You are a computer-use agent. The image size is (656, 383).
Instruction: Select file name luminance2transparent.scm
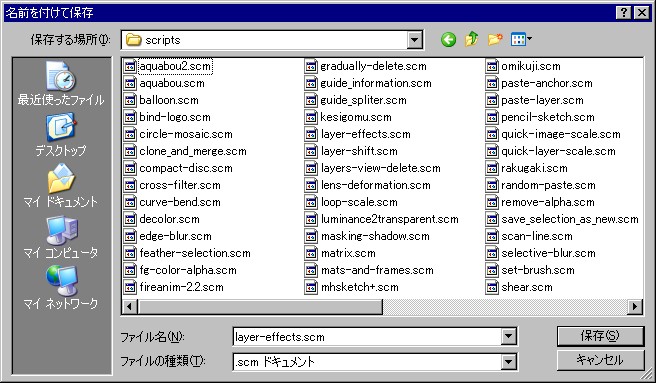click(390, 219)
